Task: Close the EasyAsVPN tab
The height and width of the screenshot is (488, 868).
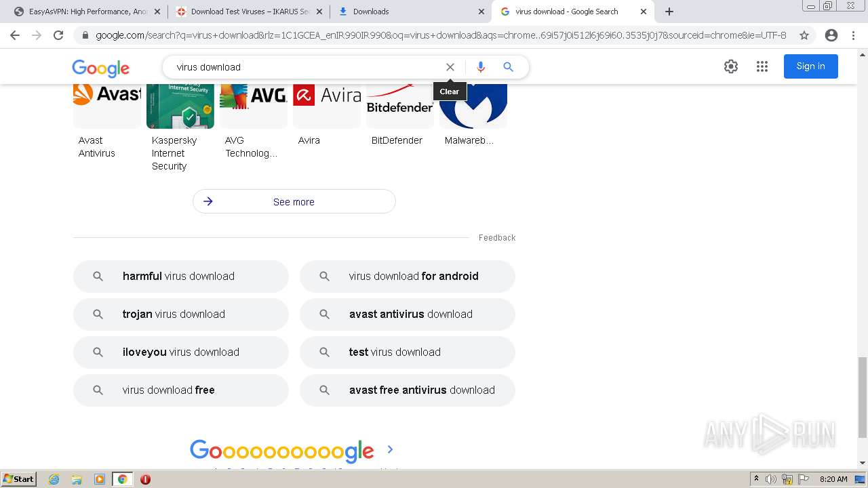Action: 157,12
